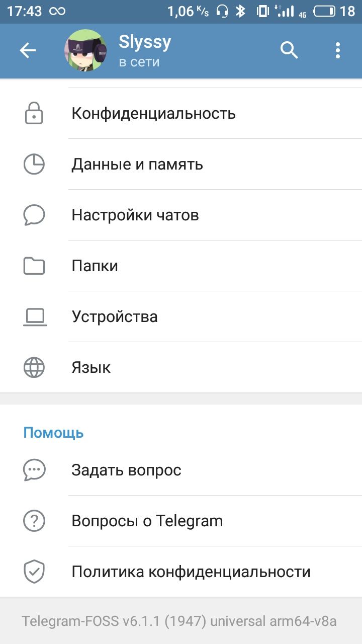Click the pie chart data icon
The height and width of the screenshot is (644, 362).
pos(34,165)
